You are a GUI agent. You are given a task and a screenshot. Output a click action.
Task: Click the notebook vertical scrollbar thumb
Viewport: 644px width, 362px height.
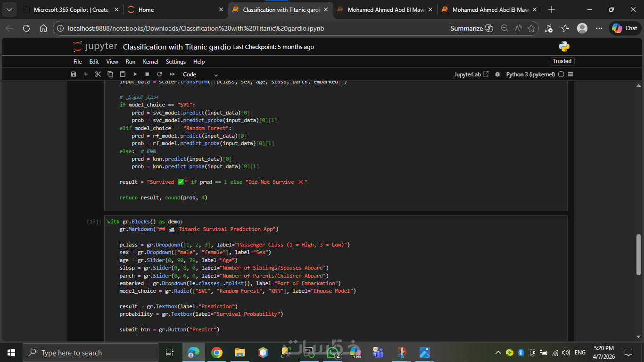(x=639, y=255)
